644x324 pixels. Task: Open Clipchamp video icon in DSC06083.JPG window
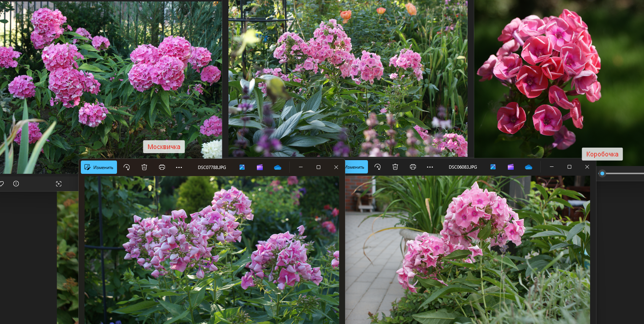511,167
